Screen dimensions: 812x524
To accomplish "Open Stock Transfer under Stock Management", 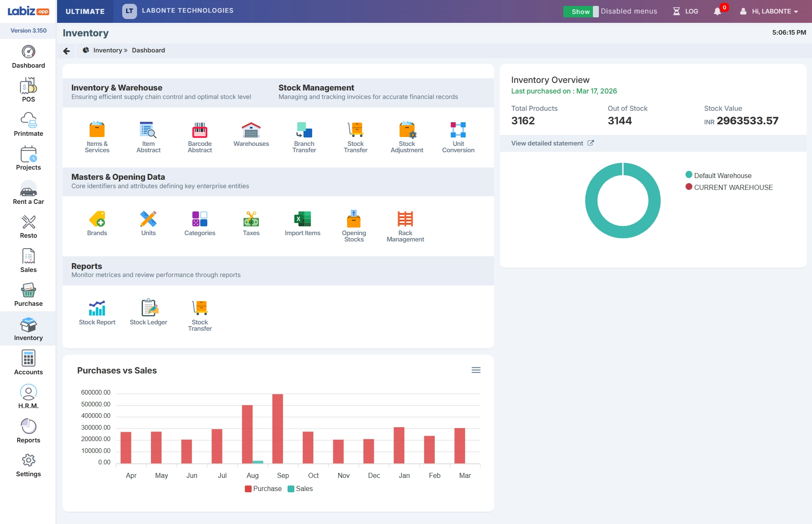I will 356,137.
